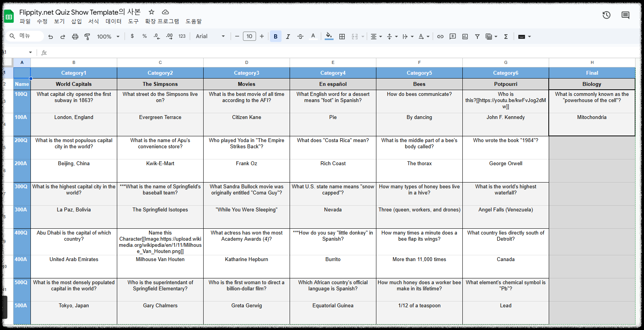Open the zoom level dropdown
The width and height of the screenshot is (644, 330).
point(108,37)
